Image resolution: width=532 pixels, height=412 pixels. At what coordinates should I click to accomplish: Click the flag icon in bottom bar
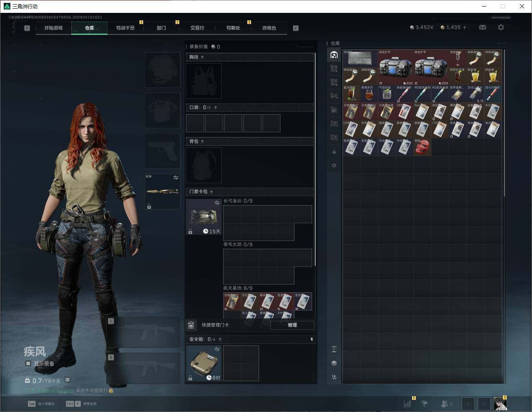tap(425, 403)
